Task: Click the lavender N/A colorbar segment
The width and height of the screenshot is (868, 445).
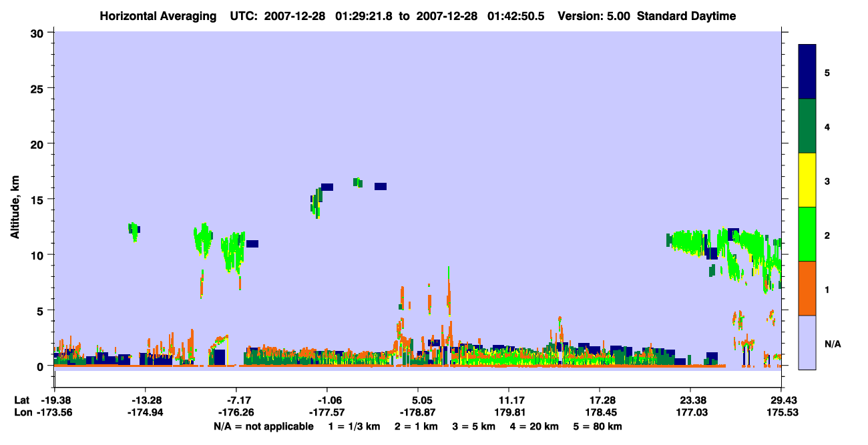Action: (x=807, y=342)
